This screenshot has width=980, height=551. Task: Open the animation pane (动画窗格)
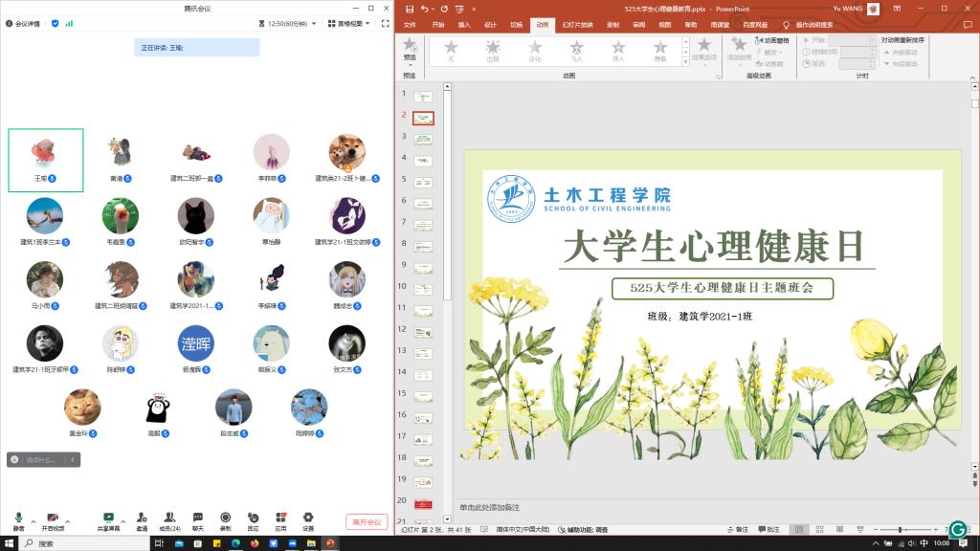[773, 41]
